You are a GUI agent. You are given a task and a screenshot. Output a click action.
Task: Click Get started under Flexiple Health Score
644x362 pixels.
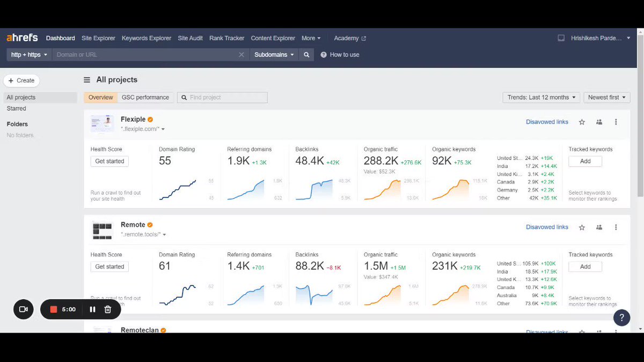(109, 161)
